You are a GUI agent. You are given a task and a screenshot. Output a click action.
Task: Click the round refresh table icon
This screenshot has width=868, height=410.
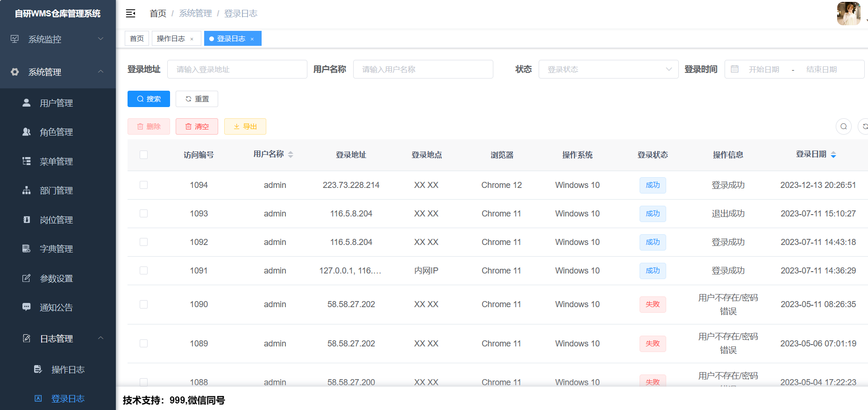(864, 126)
